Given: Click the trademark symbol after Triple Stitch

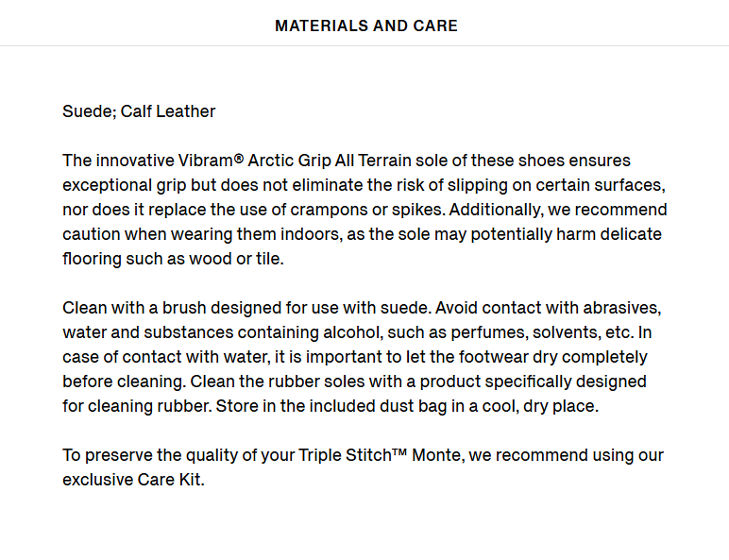Looking at the screenshot, I should tap(399, 452).
